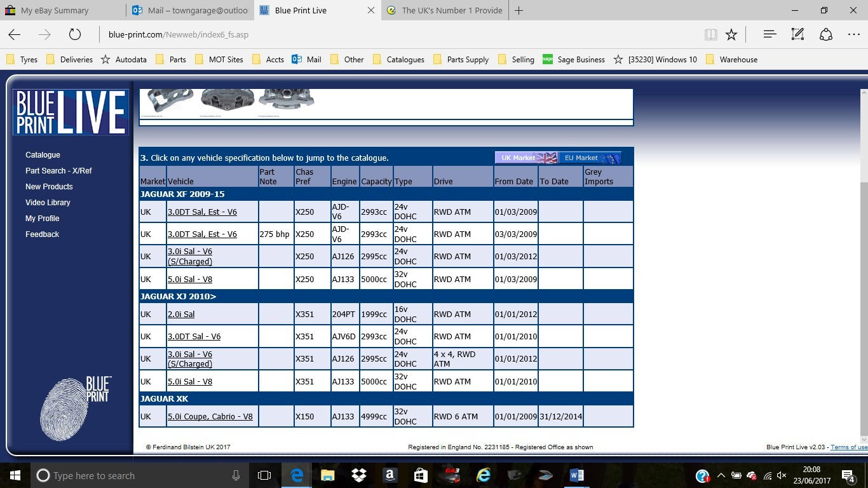Click the page vertical scrollbar
Screen dimensions: 868x488
(863, 254)
